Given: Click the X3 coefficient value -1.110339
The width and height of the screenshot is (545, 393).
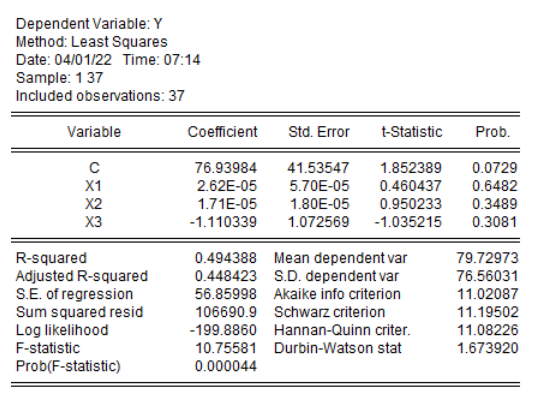Looking at the screenshot, I should (x=223, y=222).
